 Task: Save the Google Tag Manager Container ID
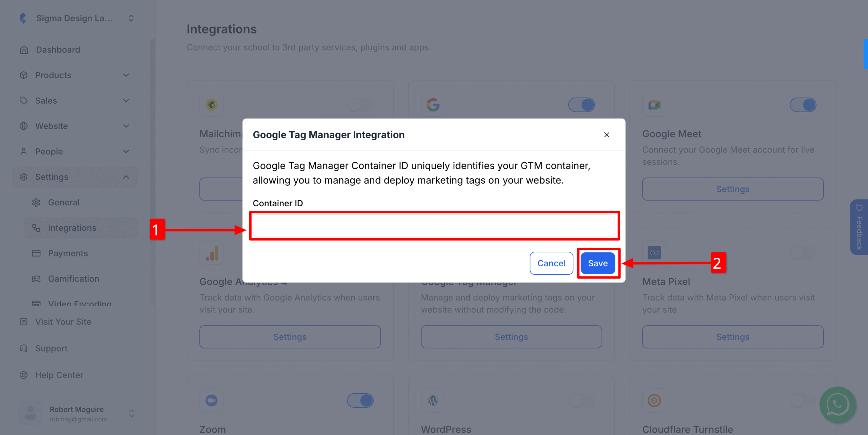597,263
